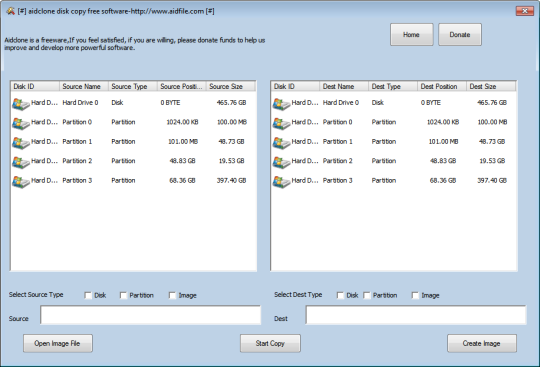Viewport: 540px width, 367px height.
Task: Click source position value 101.00 MB
Action: 183,142
